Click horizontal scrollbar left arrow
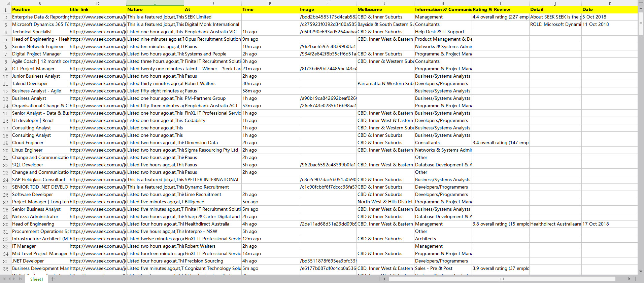Viewport: 644px width, 283px height. click(384, 279)
